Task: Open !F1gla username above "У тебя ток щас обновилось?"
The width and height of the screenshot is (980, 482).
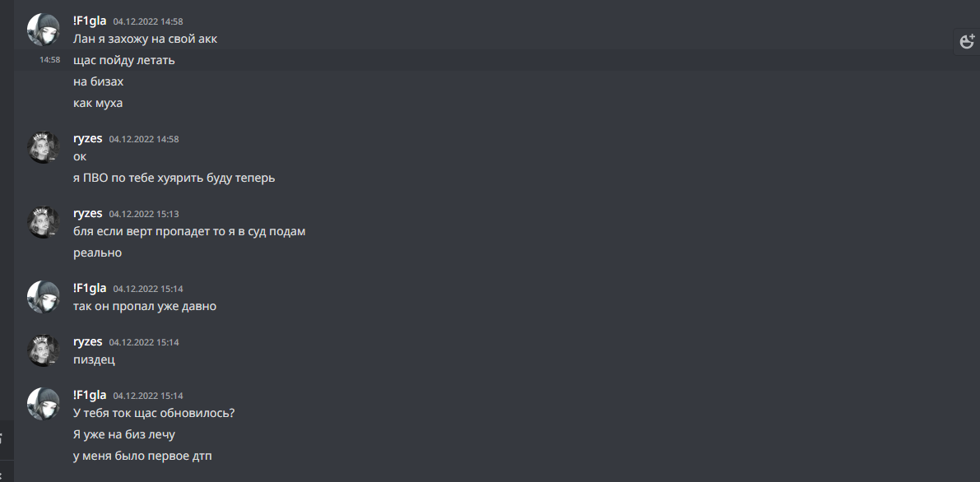Action: 90,395
